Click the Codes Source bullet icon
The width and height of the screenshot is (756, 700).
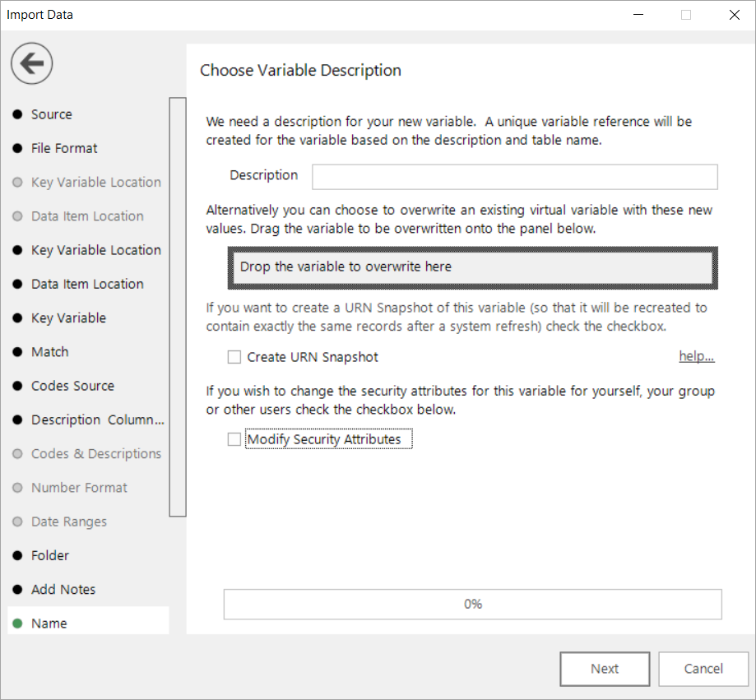17,386
